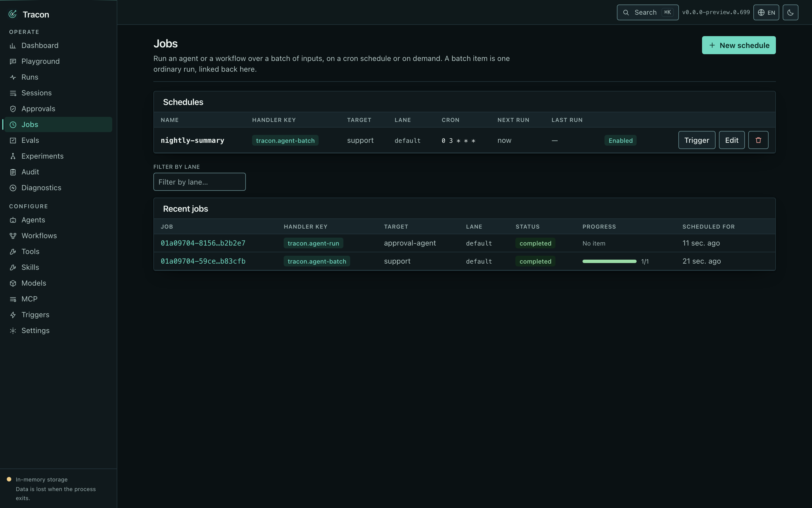Image resolution: width=812 pixels, height=508 pixels.
Task: Click the Tracon logo icon
Action: [x=12, y=14]
